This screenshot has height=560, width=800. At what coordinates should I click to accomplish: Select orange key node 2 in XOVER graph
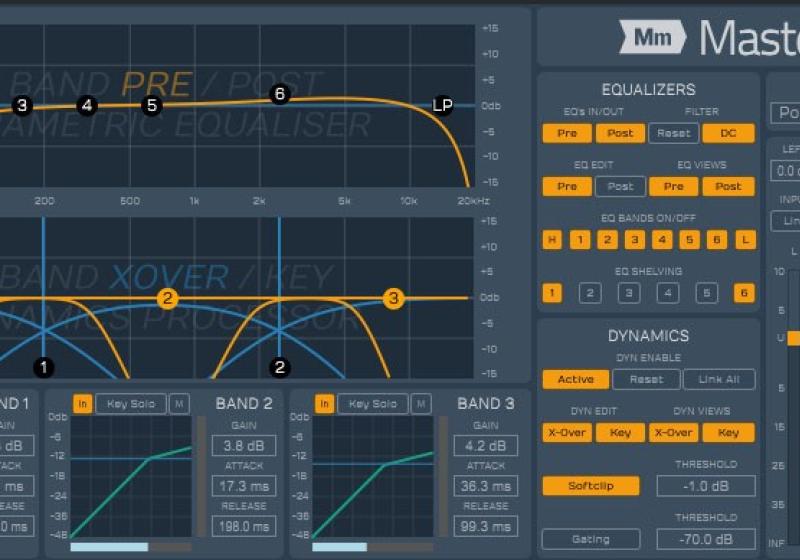pyautogui.click(x=167, y=298)
